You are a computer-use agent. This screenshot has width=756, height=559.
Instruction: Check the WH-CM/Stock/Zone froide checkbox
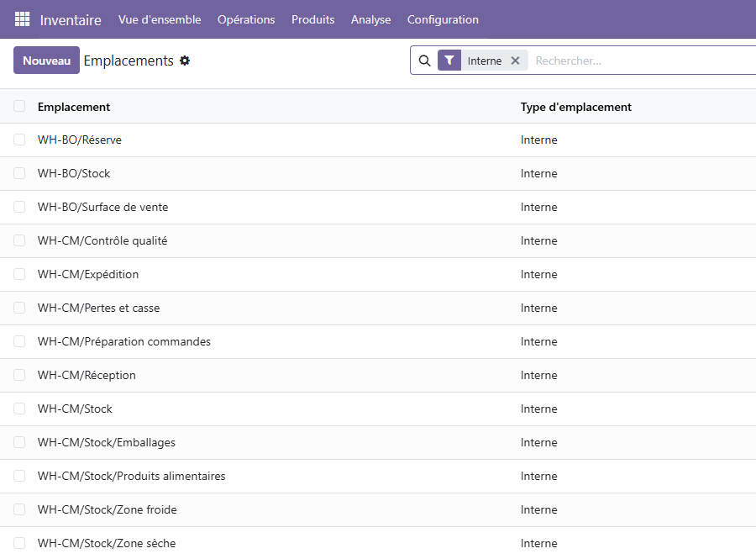click(x=19, y=509)
